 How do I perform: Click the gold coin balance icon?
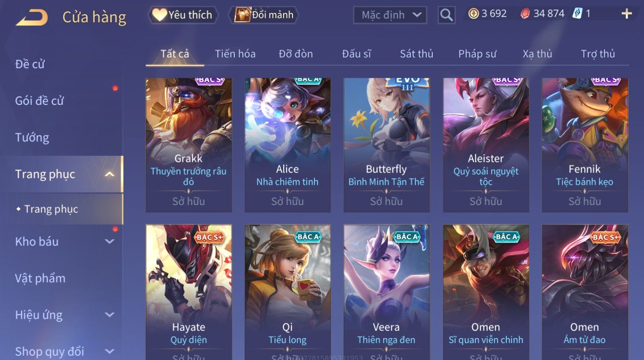point(473,14)
